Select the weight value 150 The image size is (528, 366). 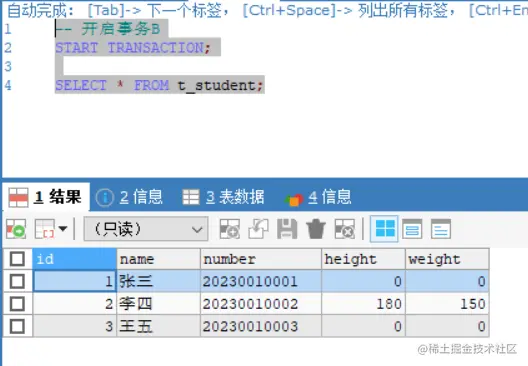point(447,304)
